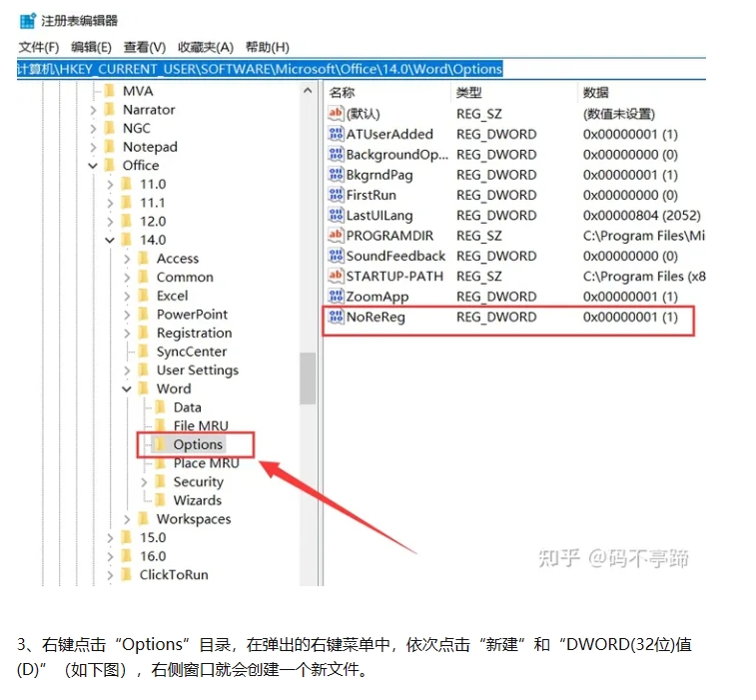Open the 收藏夹(A) menu
756x700 pixels.
(x=205, y=47)
